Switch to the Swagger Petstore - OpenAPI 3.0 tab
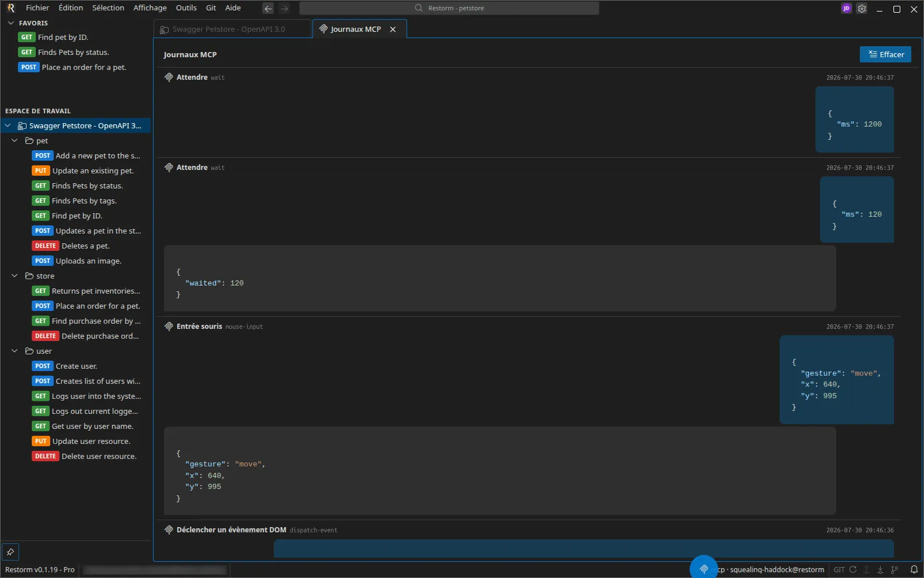 (x=233, y=29)
